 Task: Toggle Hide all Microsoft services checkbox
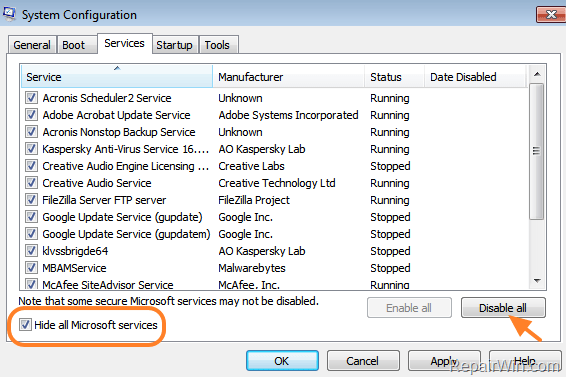point(26,325)
